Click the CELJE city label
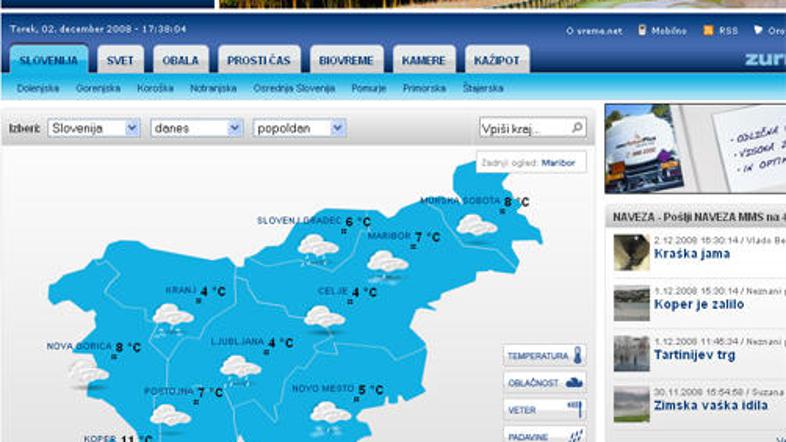 [333, 291]
